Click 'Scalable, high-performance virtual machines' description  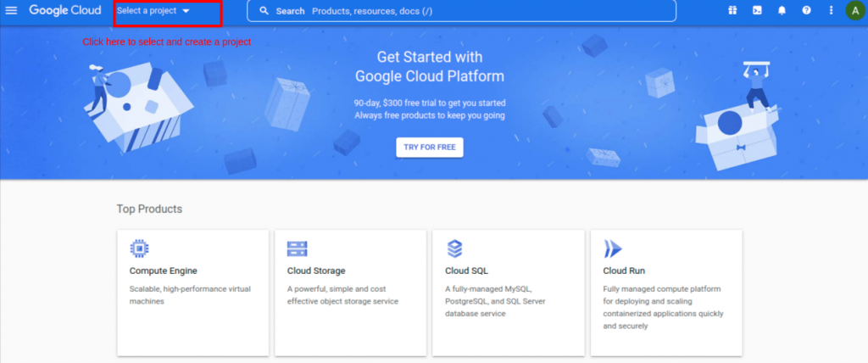coord(190,295)
